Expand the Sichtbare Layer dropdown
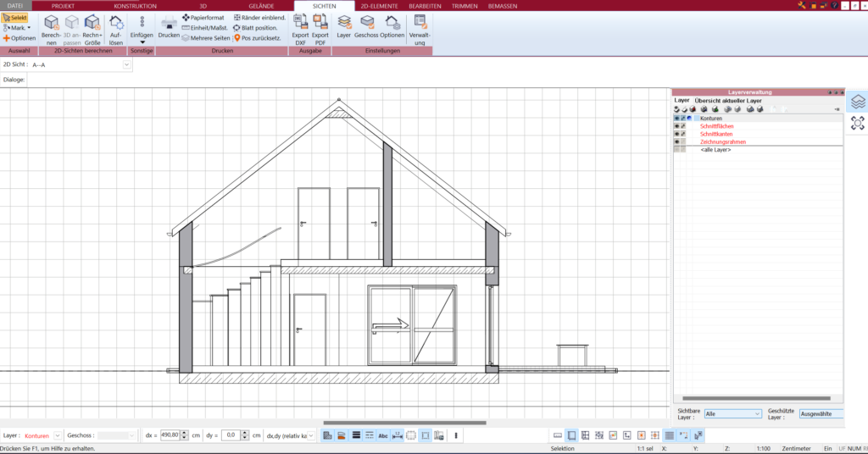This screenshot has width=868, height=454. [x=757, y=413]
